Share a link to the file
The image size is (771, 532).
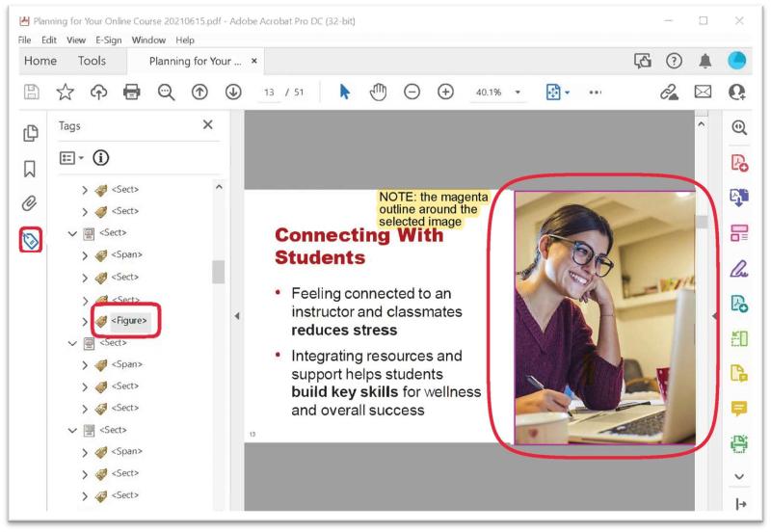tap(669, 92)
